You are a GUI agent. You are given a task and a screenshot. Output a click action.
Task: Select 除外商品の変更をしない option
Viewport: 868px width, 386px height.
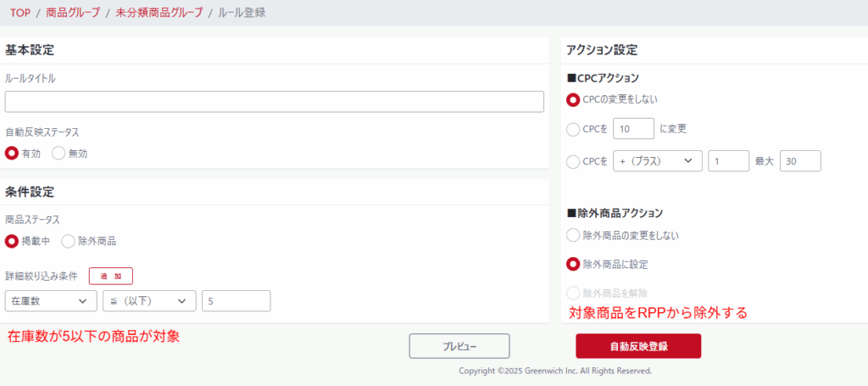point(573,235)
